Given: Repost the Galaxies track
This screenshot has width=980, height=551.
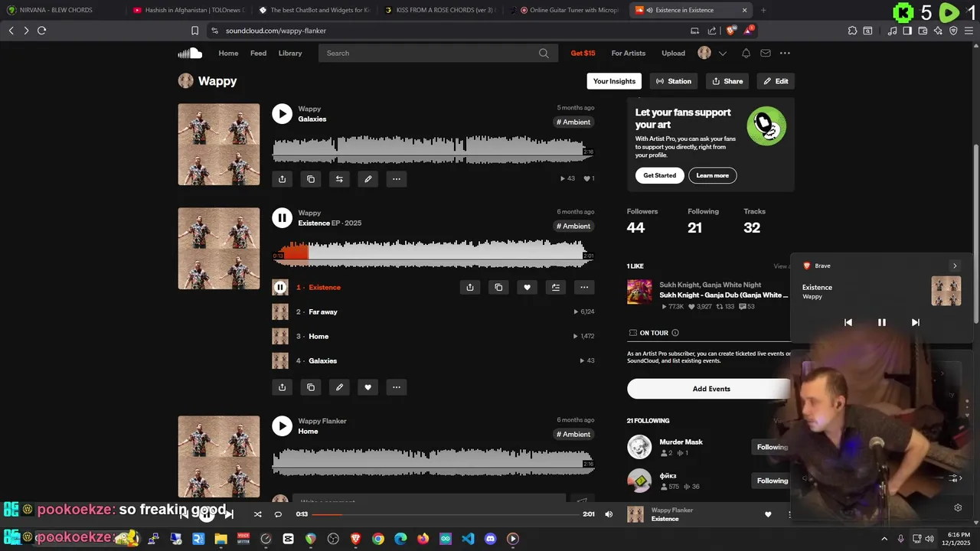Looking at the screenshot, I should coord(339,179).
